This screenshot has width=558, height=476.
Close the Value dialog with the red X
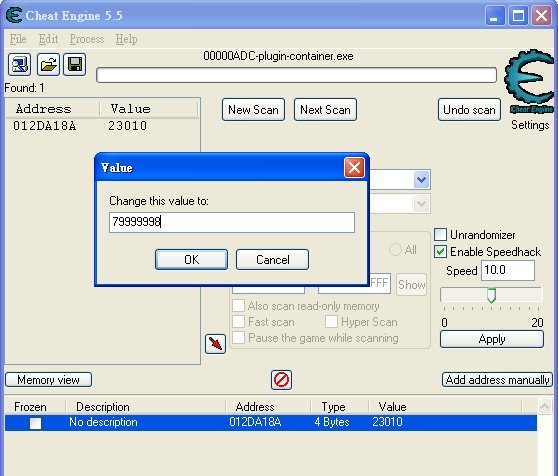pos(354,167)
